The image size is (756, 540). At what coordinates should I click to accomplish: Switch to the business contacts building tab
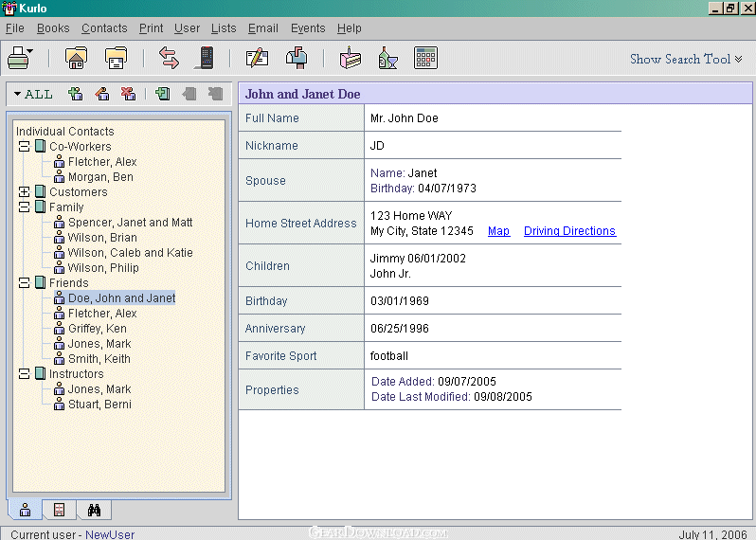60,510
